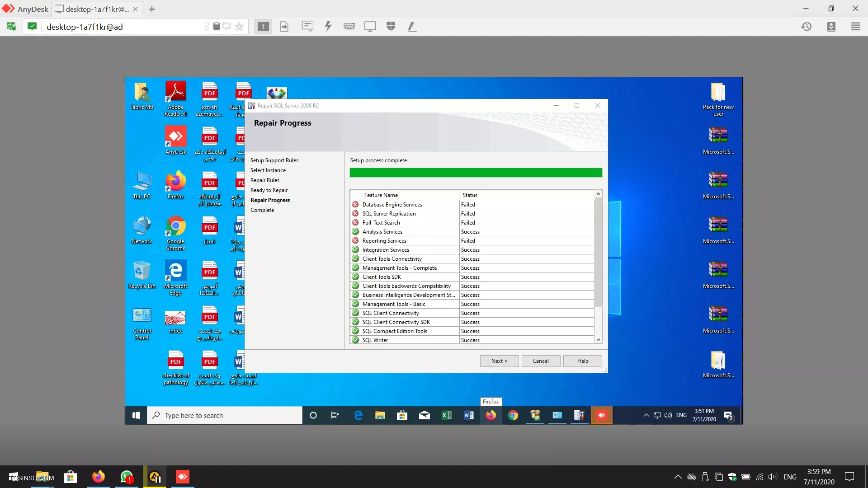Select Full-Text Search row
Image resolution: width=868 pixels, height=488 pixels.
472,223
